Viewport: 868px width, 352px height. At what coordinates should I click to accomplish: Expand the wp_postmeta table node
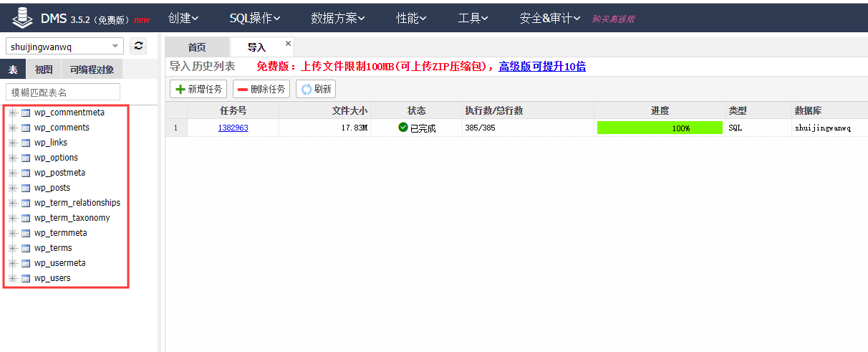point(13,173)
